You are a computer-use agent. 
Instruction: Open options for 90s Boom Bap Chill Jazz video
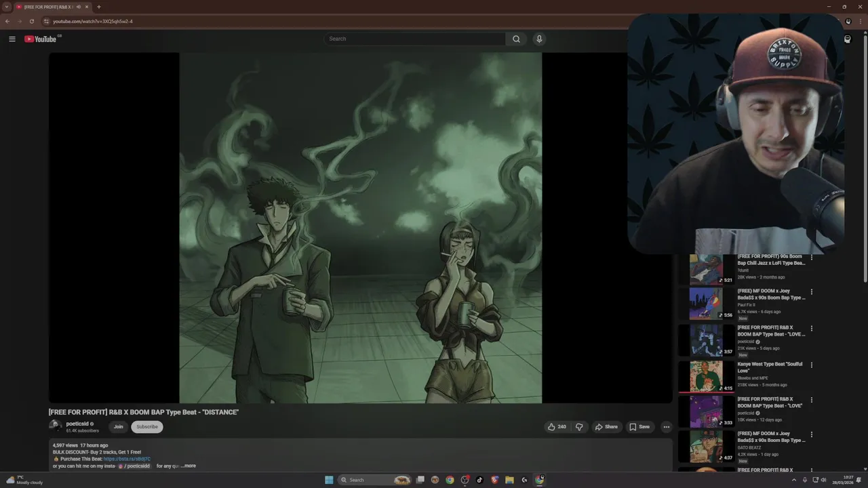[x=811, y=258]
